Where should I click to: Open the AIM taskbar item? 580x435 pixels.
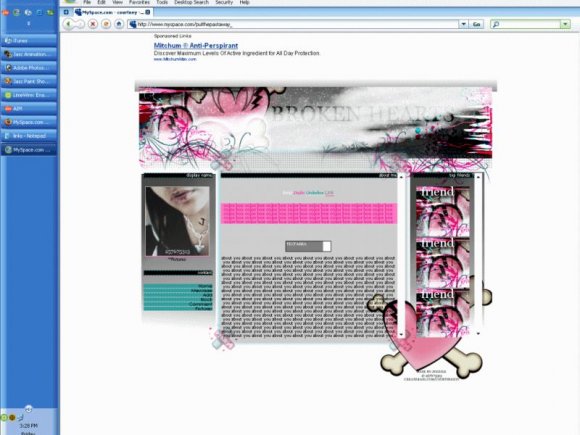pos(29,108)
